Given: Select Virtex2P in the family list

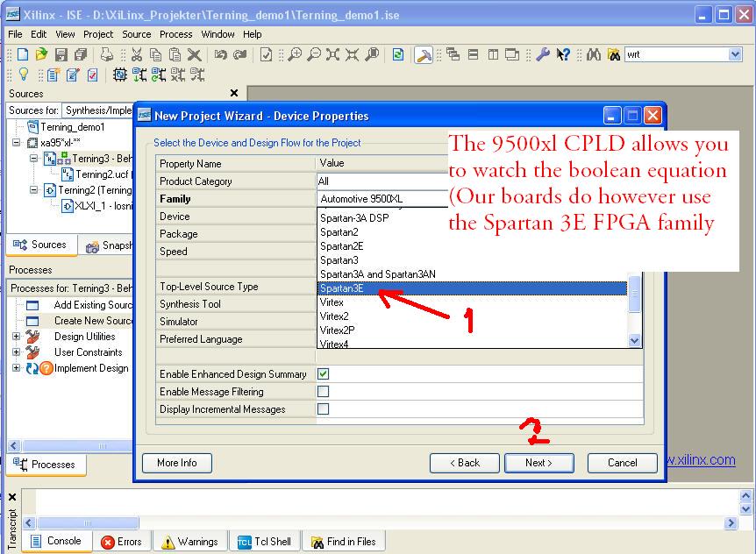Looking at the screenshot, I should point(473,330).
